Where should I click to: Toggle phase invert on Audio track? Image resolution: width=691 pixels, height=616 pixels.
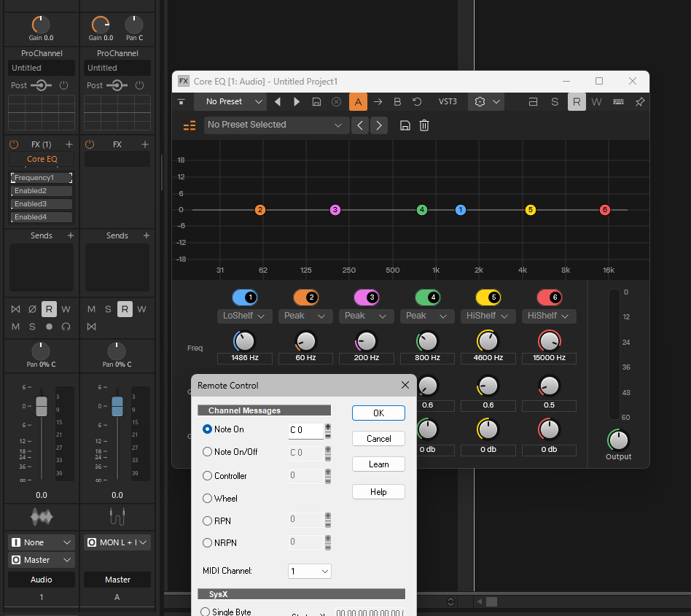point(32,309)
